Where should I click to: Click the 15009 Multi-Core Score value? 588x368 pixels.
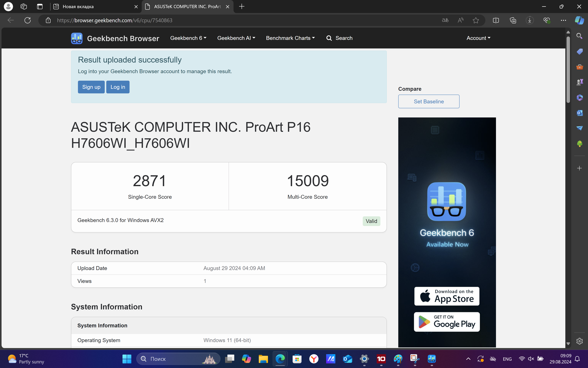(308, 181)
